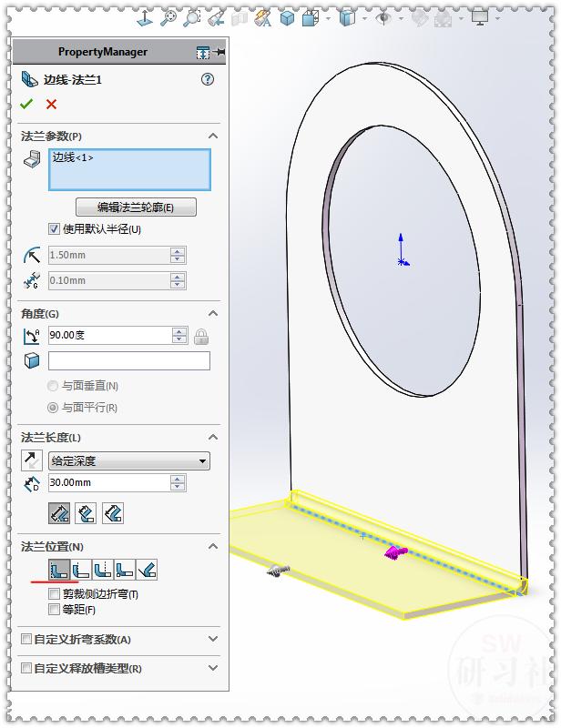Click Dynamic Annotation Views icon

262,18
